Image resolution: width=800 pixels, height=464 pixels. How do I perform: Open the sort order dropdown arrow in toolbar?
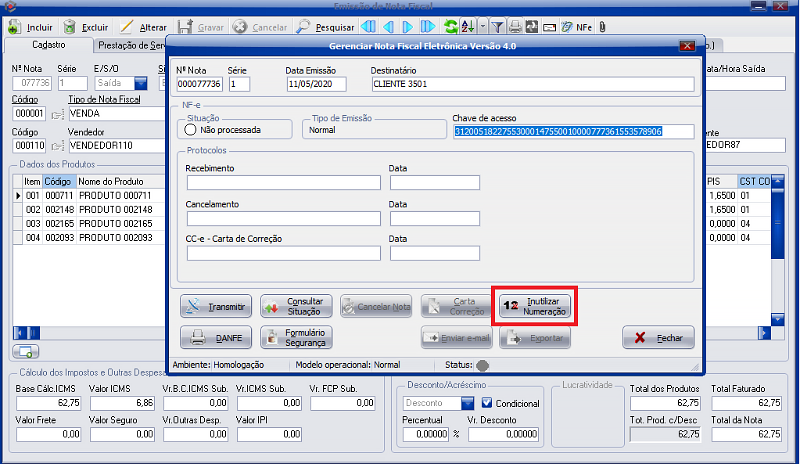click(x=483, y=27)
